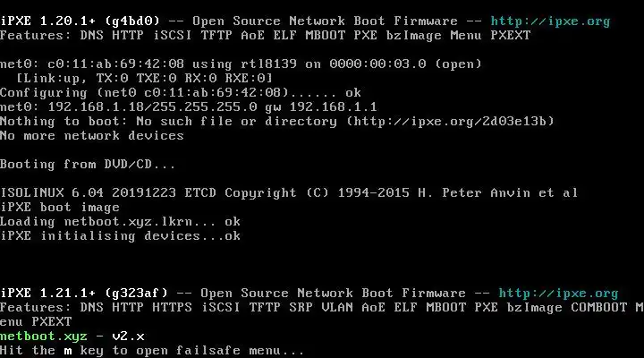Click the 'iPXE initialising devices' line

(120, 235)
